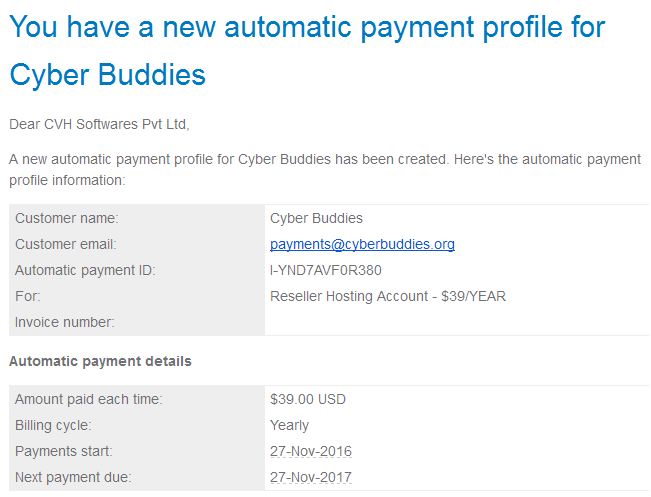Click the Billing cycle label
Viewport: 651px width, 497px height.
point(53,425)
